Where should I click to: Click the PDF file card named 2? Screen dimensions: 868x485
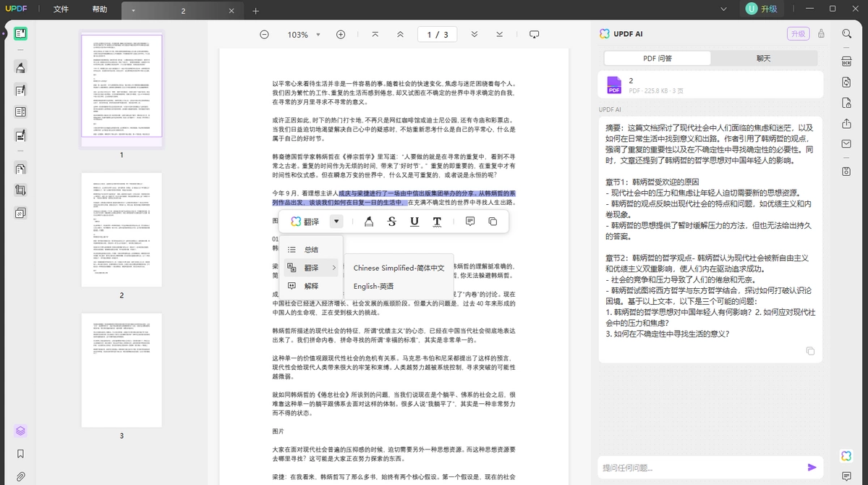click(710, 85)
